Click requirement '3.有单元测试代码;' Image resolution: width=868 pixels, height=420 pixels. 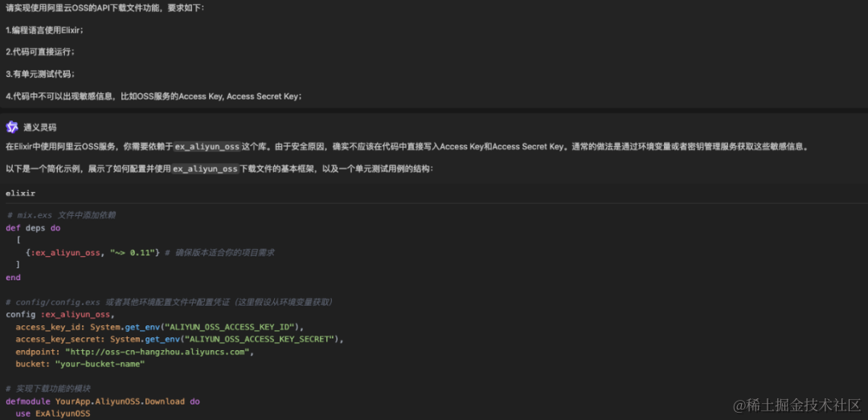click(x=40, y=74)
